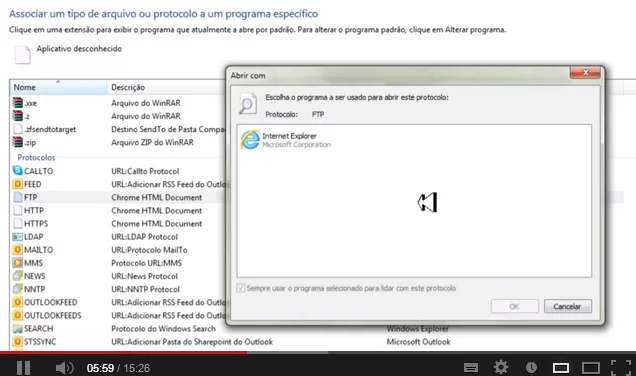This screenshot has height=376, width=636.
Task: Select 'Arquivo ZIP do WinRAR' description
Action: coord(152,142)
